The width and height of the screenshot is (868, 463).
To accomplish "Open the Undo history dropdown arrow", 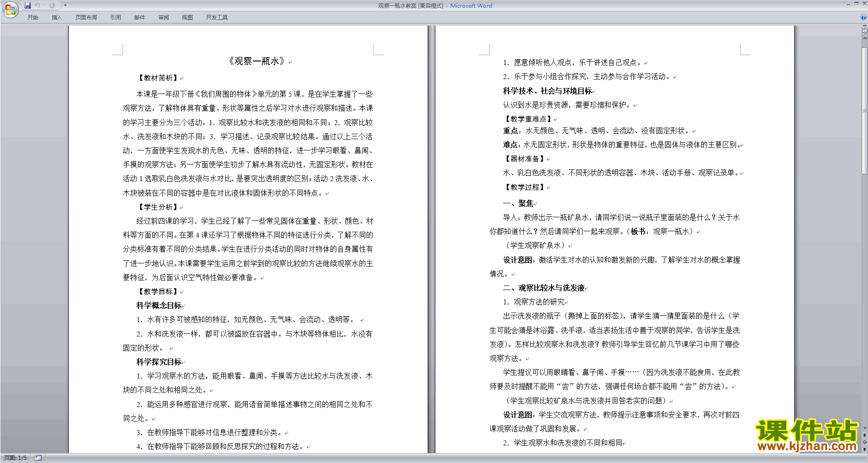I will click(x=44, y=5).
